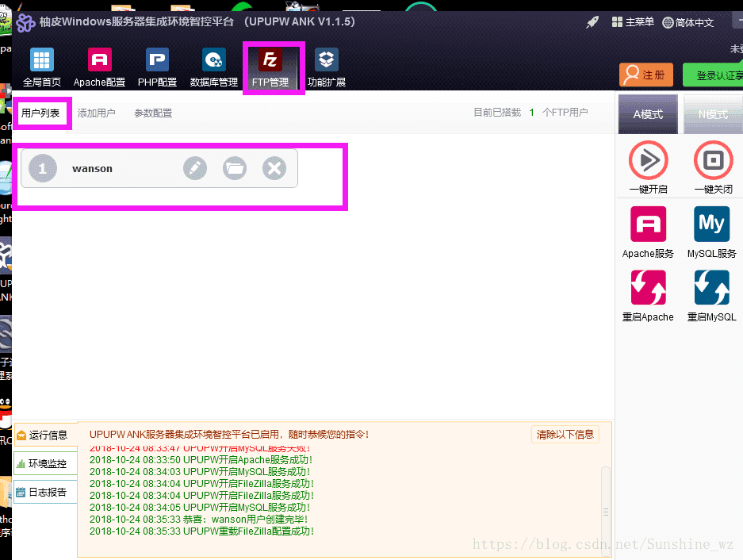
Task: Click the orange 注册 register button
Action: point(645,75)
